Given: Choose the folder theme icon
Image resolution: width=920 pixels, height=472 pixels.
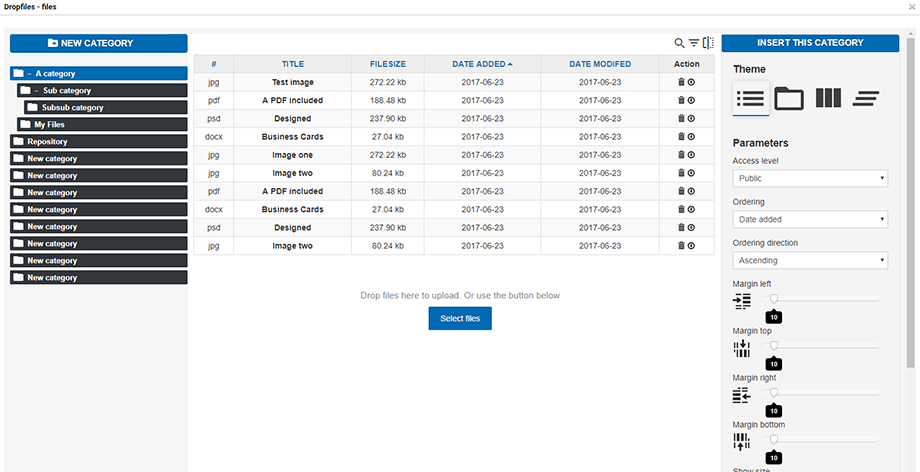Looking at the screenshot, I should [789, 98].
